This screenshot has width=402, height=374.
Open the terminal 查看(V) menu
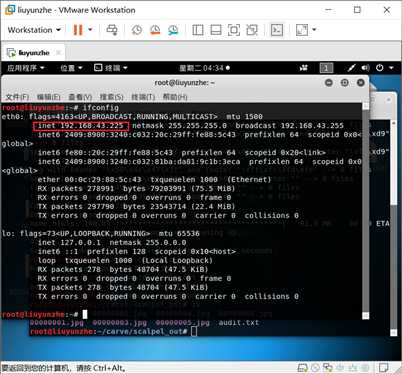[x=80, y=97]
